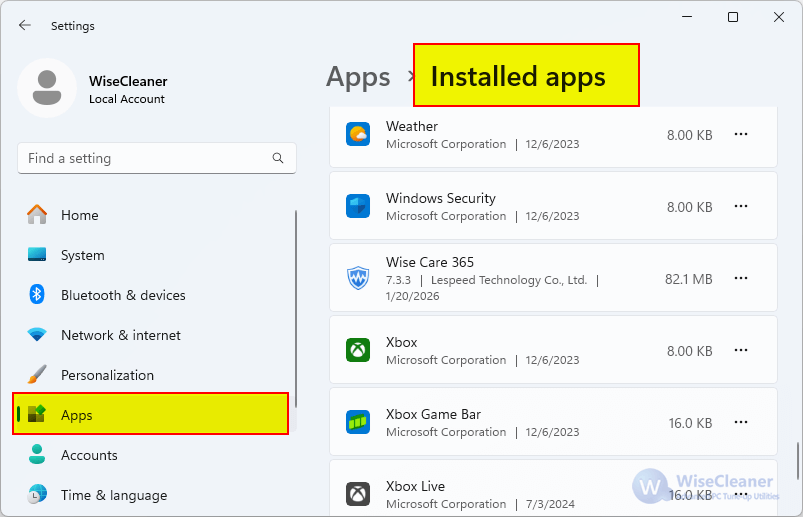The height and width of the screenshot is (517, 803).
Task: Focus the Find a setting search box
Action: [x=157, y=158]
